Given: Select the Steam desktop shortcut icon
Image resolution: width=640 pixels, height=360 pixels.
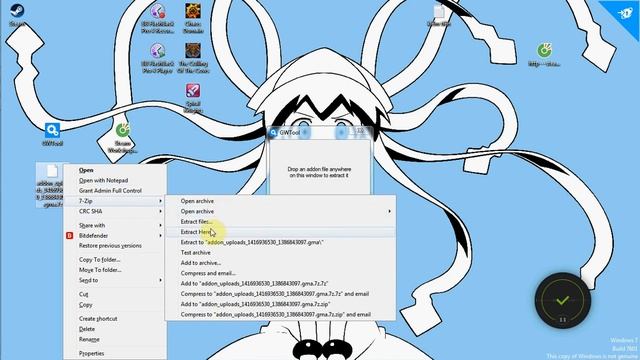Looking at the screenshot, I should tap(17, 11).
